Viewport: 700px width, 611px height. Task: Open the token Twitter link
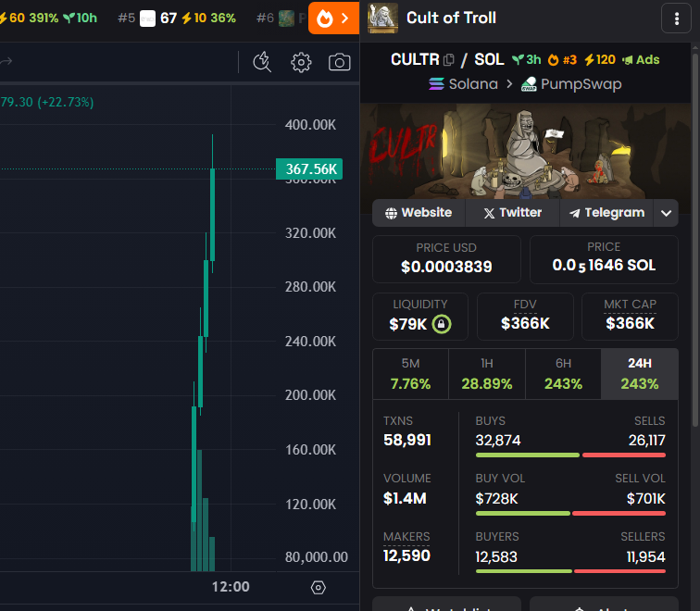[513, 213]
